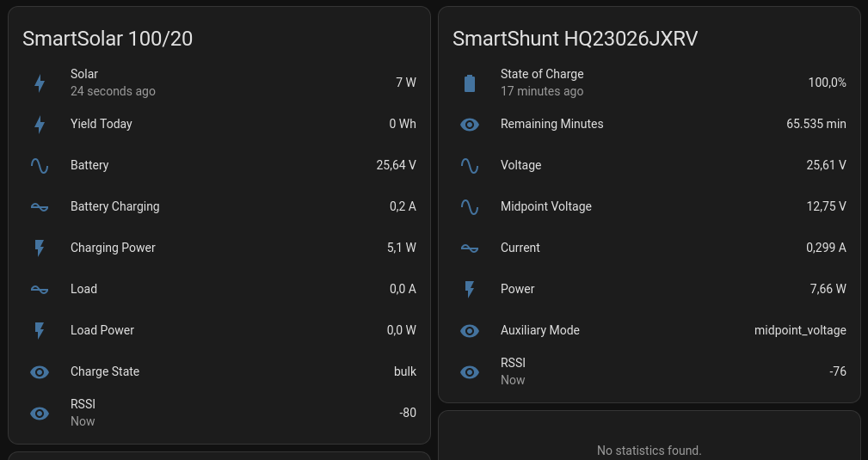This screenshot has width=868, height=460.
Task: Open the Charging Power entity label
Action: (x=113, y=248)
